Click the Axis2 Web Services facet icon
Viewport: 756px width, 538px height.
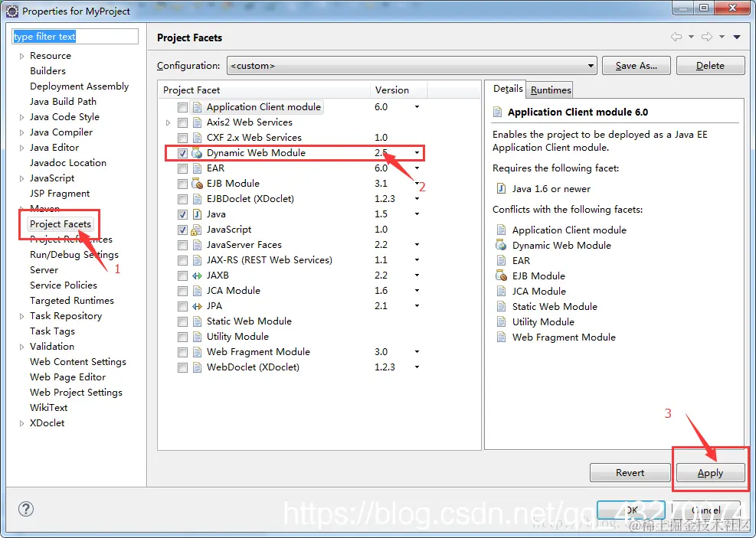197,122
